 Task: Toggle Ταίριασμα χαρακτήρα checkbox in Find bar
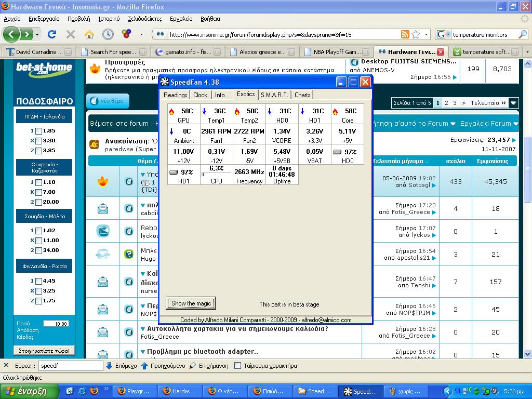[x=238, y=366]
